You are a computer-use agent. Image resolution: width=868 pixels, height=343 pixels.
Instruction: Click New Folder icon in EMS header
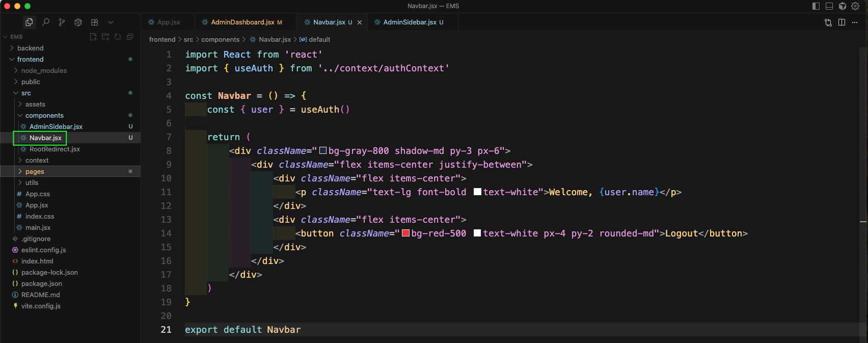point(105,37)
